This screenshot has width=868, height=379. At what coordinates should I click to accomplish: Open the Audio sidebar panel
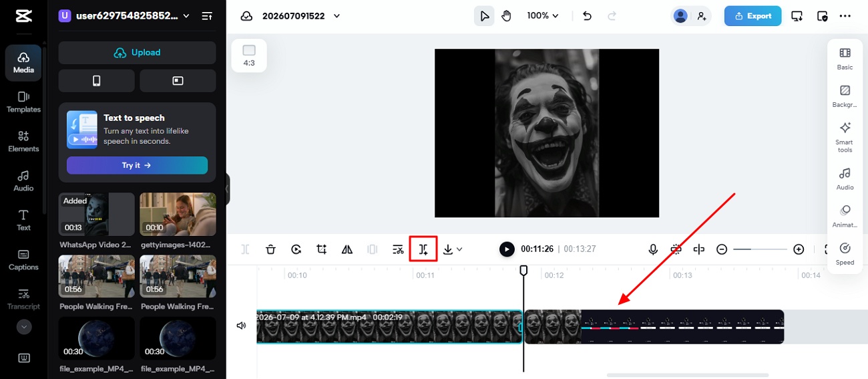[23, 181]
